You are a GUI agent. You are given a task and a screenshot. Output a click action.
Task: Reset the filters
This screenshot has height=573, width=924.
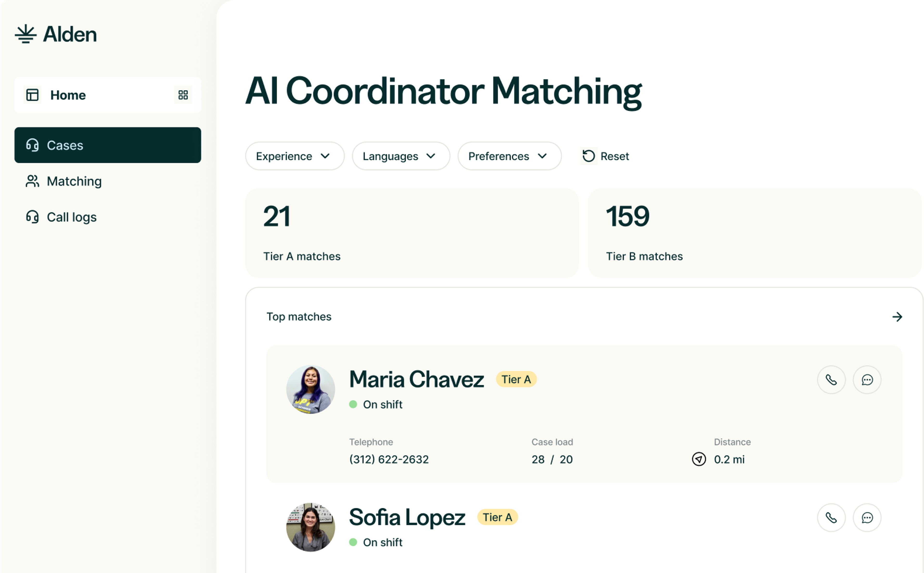click(605, 156)
